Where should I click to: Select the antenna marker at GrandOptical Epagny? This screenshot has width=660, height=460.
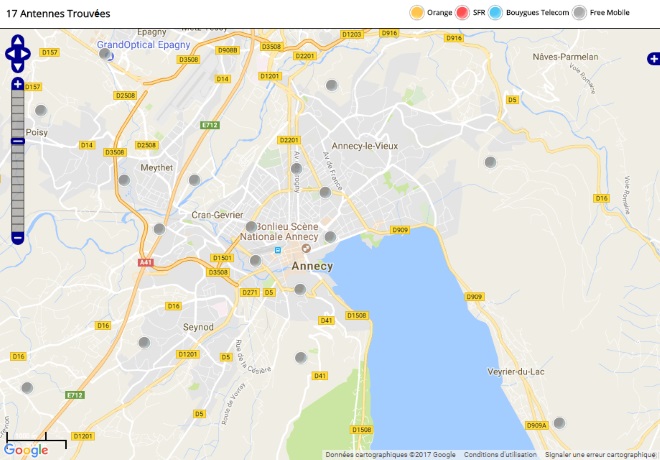pos(105,54)
